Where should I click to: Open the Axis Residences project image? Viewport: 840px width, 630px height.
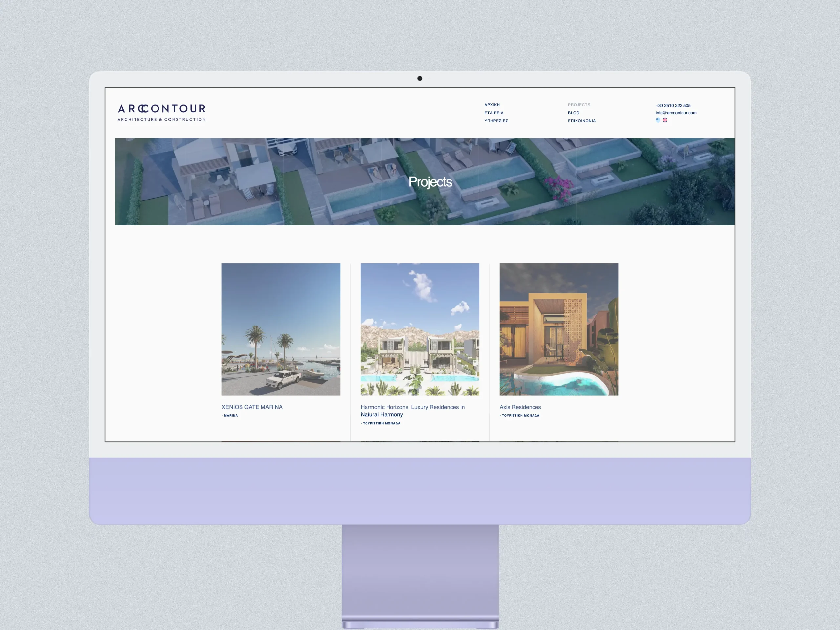(x=558, y=329)
